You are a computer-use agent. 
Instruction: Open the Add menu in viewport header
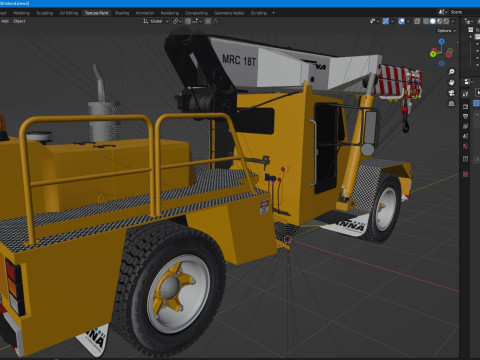pos(5,21)
